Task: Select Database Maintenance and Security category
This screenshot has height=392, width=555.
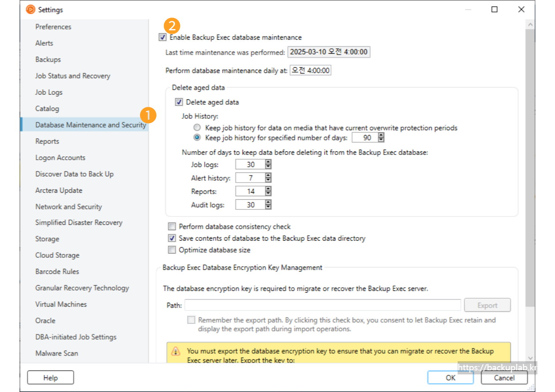Action: point(84,125)
